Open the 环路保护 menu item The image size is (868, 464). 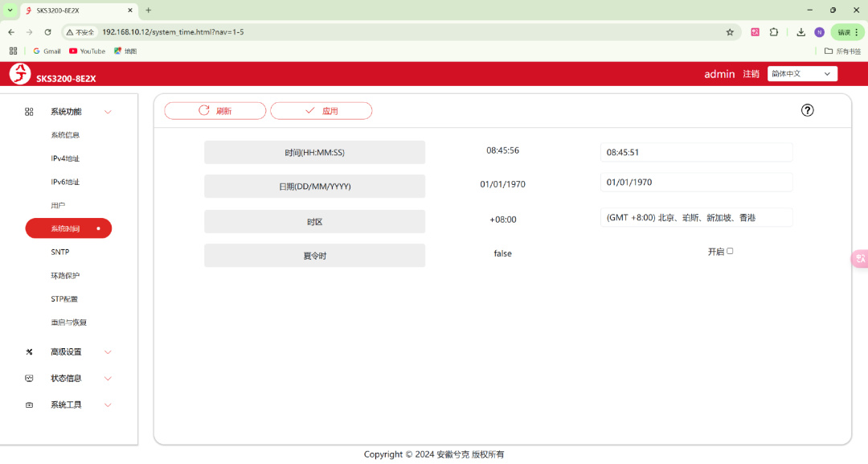(x=65, y=276)
